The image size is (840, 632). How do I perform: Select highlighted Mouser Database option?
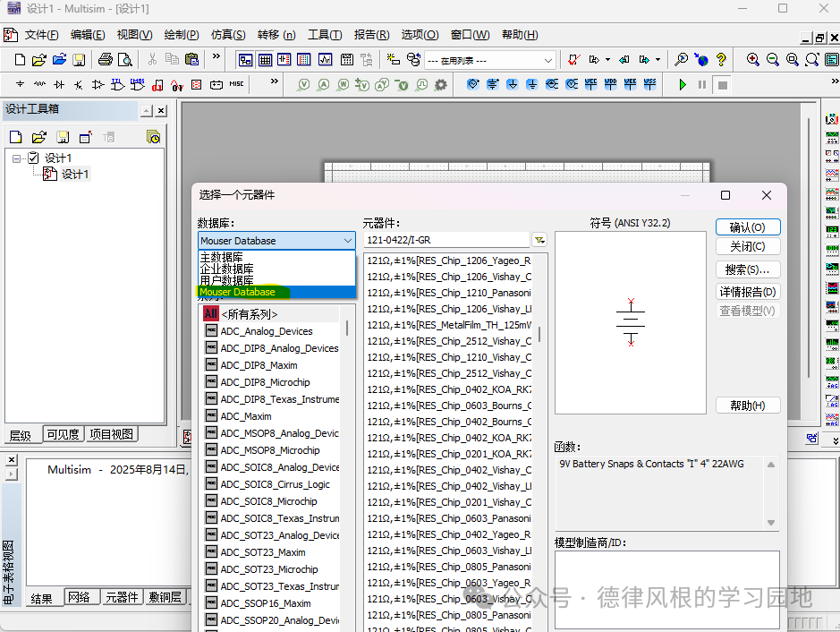point(276,292)
